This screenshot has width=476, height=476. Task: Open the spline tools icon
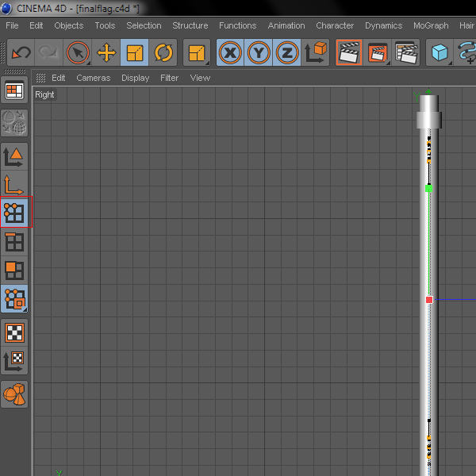tap(466, 52)
